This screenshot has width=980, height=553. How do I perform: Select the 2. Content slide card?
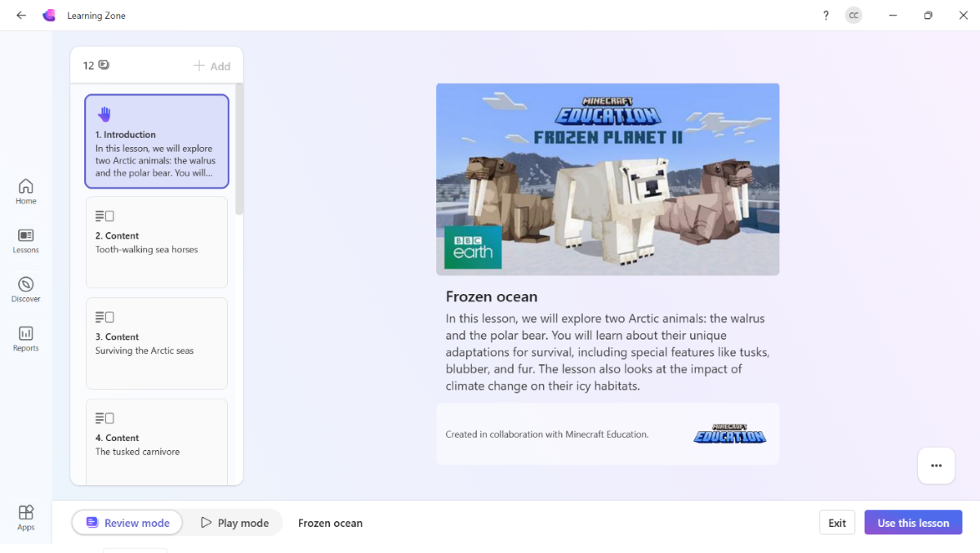click(x=157, y=242)
